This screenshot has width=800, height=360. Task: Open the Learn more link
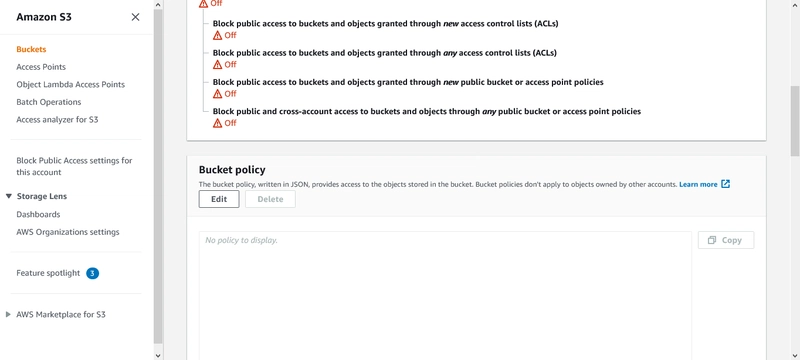pos(698,185)
